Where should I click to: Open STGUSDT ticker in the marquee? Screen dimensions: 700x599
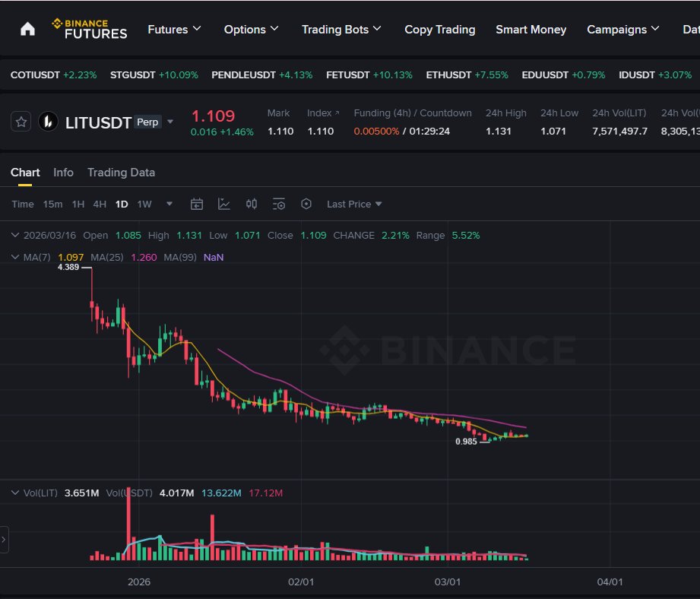[x=154, y=75]
